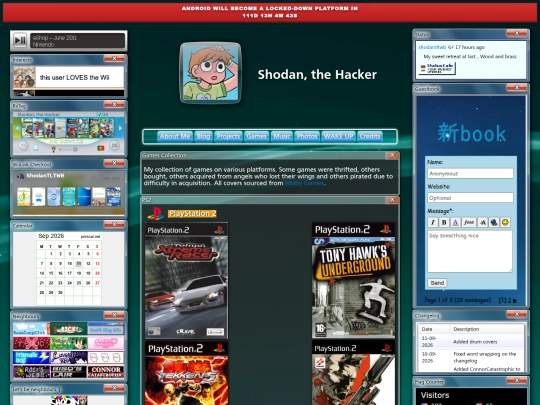Open the About Me tab
This screenshot has width=540, height=405.
[175, 136]
